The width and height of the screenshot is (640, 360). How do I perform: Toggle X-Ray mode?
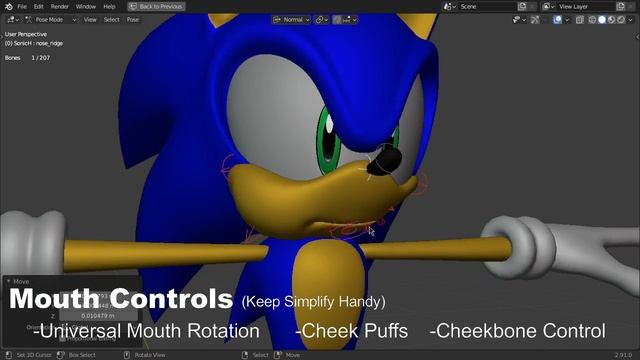tap(580, 20)
